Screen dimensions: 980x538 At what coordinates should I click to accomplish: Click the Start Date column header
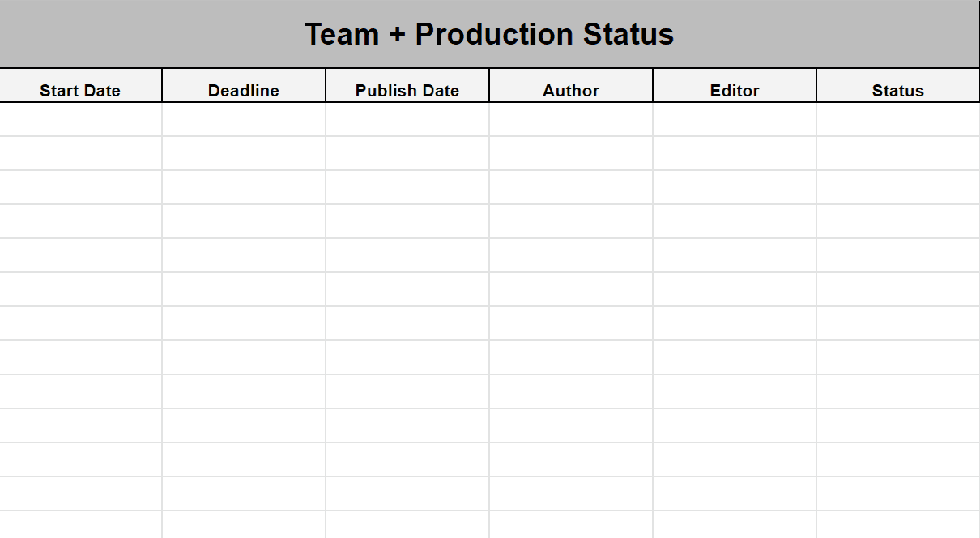[80, 90]
